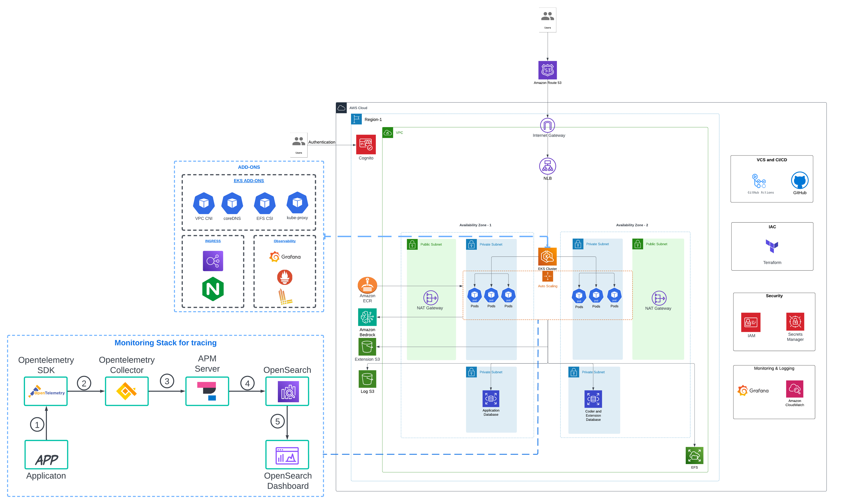848x504 pixels.
Task: Click the Secrets Manager icon
Action: [x=795, y=321]
